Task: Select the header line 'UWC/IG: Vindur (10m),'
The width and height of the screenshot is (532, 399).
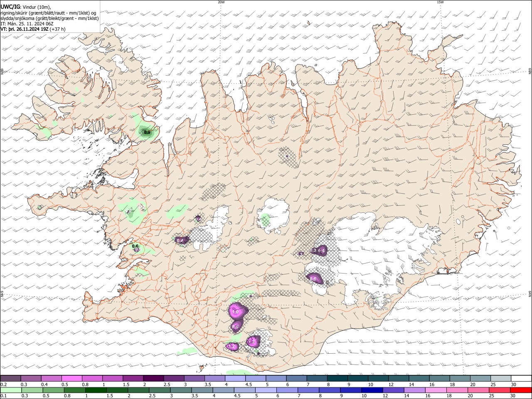Action: pos(25,7)
